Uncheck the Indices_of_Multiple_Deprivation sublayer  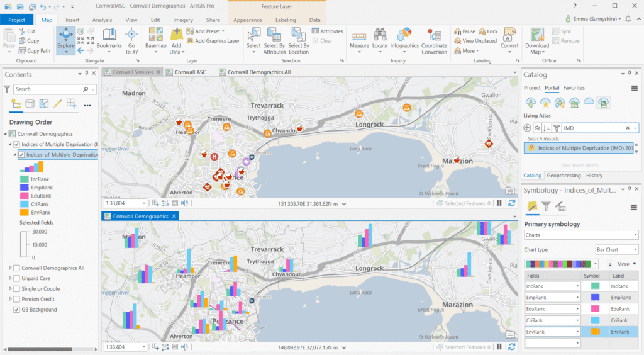(21, 155)
